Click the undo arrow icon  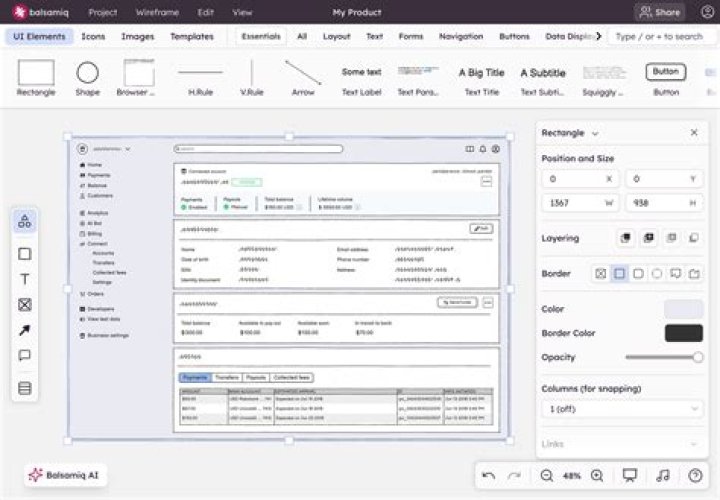488,476
